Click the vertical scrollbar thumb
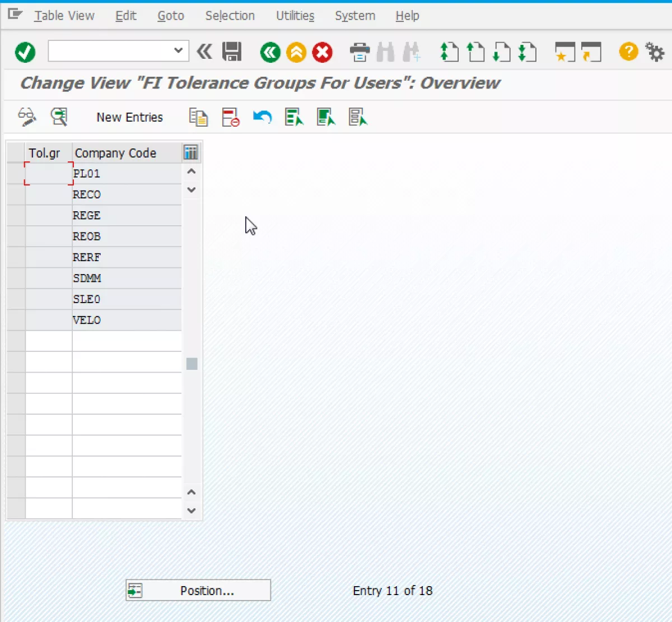Screen dimensions: 672x622 pyautogui.click(x=192, y=364)
